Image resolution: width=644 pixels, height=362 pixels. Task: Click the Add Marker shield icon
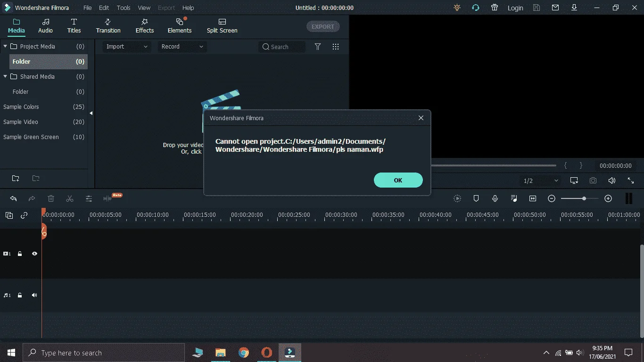point(476,198)
